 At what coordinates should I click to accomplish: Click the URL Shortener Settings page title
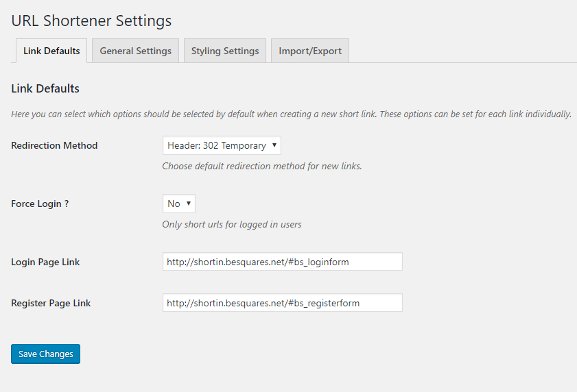click(x=91, y=21)
